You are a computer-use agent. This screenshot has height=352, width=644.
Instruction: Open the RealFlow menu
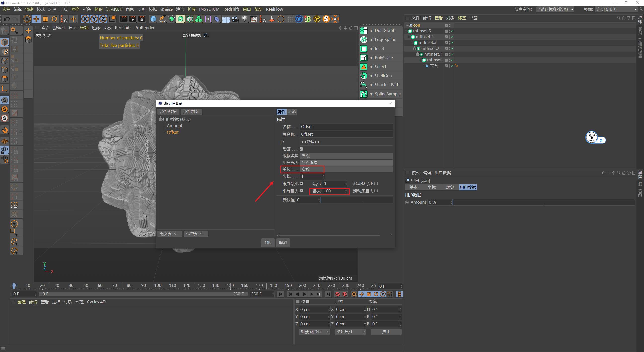point(274,9)
